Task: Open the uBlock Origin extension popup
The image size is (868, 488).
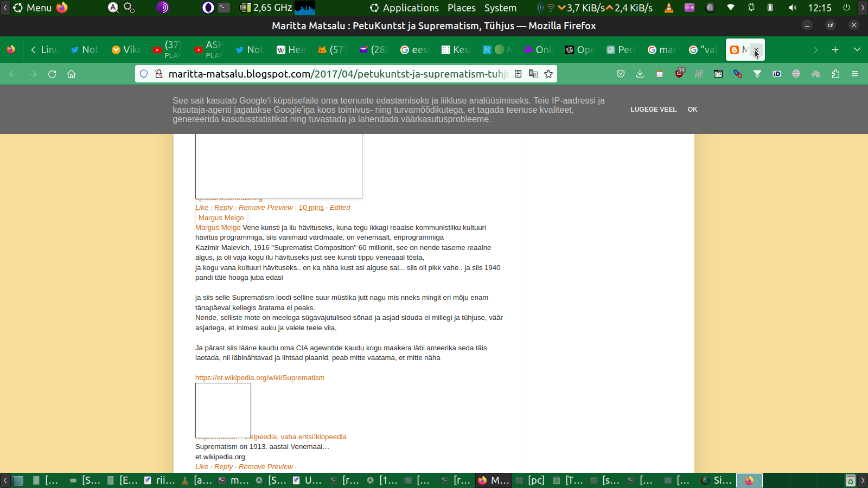Action: pyautogui.click(x=679, y=73)
